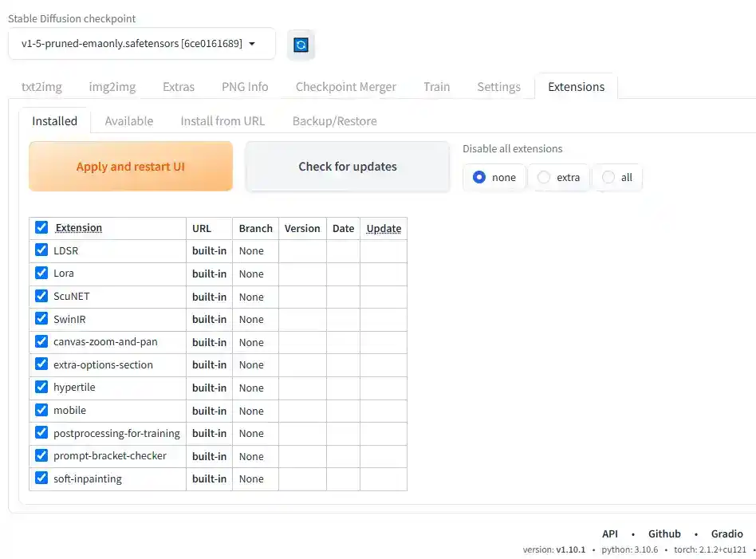Click the refresh checkpoint list icon
Viewport: 756px width, 559px height.
(x=301, y=45)
